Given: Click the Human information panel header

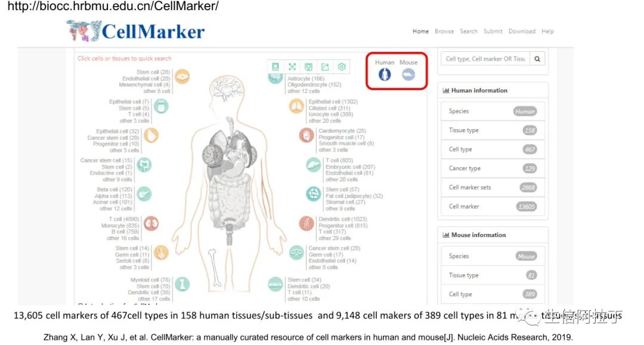Looking at the screenshot, I should click(x=493, y=90).
